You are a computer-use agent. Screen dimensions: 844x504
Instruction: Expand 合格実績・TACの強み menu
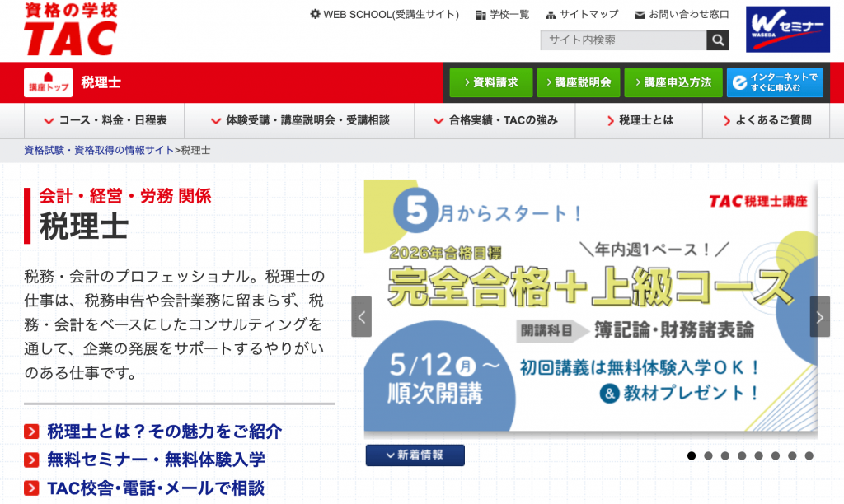[495, 120]
